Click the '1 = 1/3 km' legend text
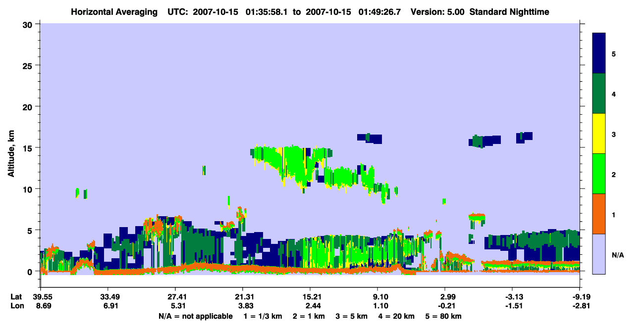Image resolution: width=644 pixels, height=330 pixels. coord(263,316)
